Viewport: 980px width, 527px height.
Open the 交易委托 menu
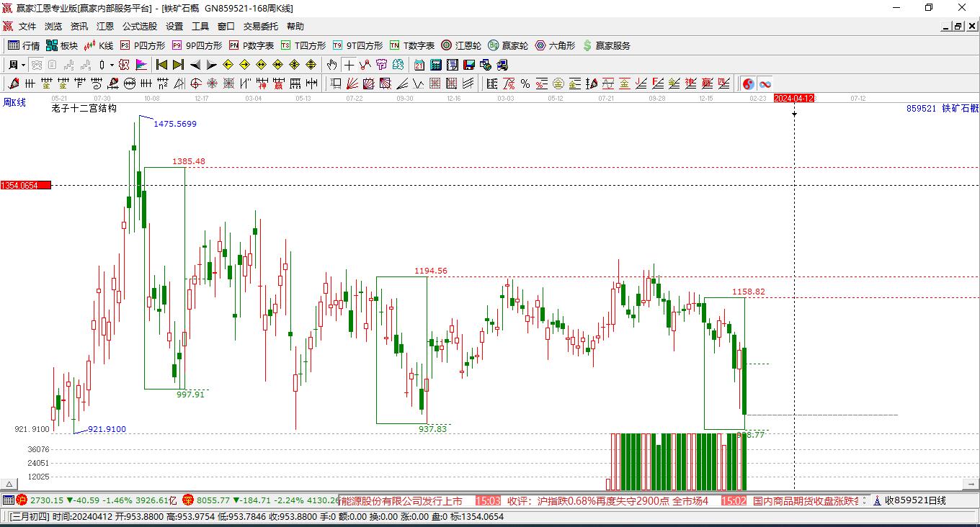point(261,26)
